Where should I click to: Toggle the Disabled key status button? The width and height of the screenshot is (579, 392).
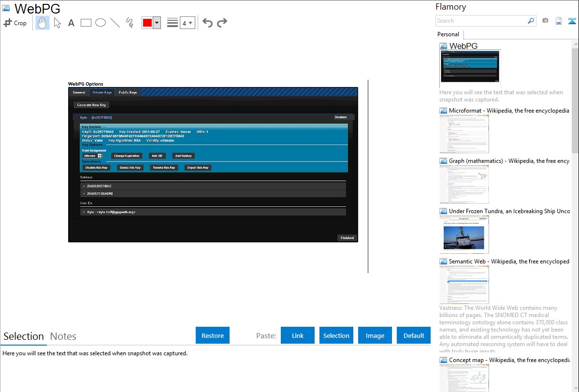point(340,117)
